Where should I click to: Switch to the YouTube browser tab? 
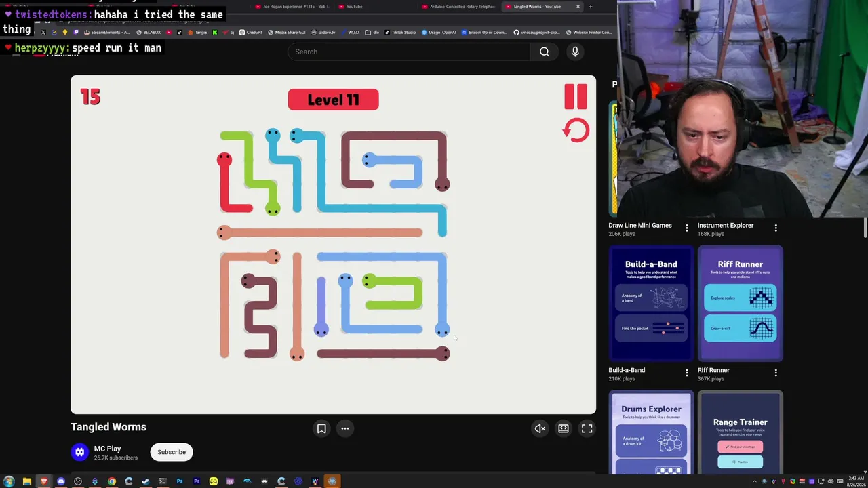pyautogui.click(x=374, y=7)
